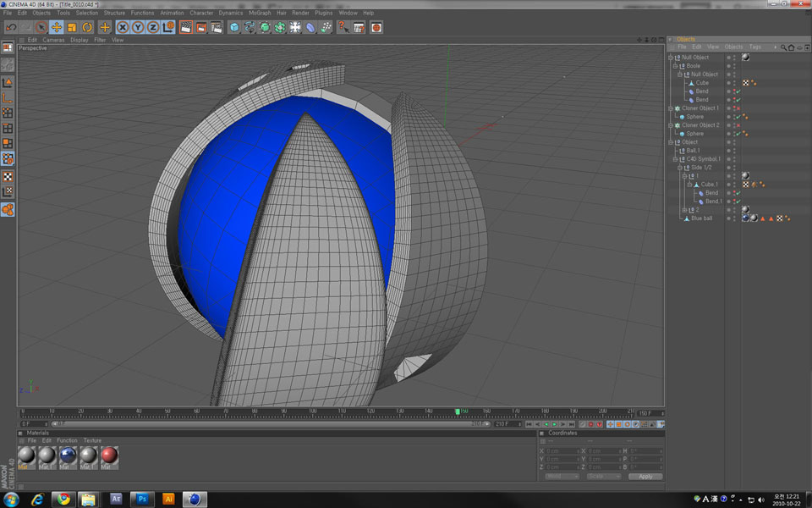Screen dimensions: 812x508
Task: Activate the Scale tool
Action: 72,27
